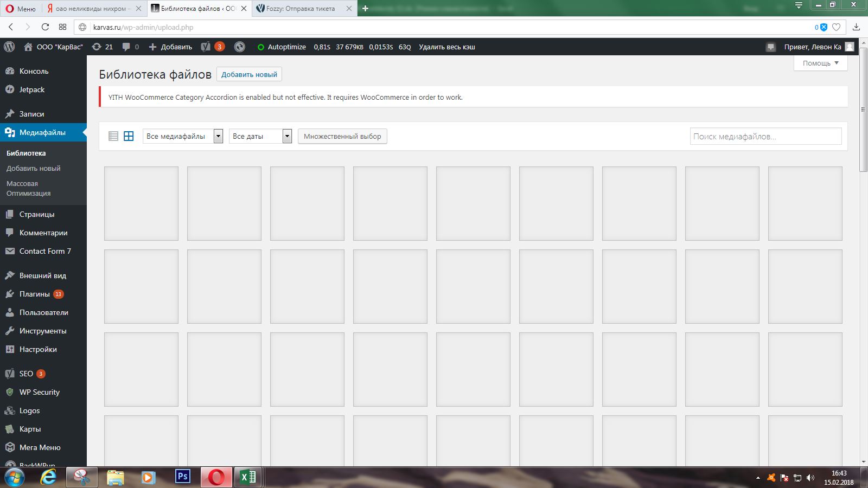The width and height of the screenshot is (868, 488).
Task: Open the ad blocker badge icon
Action: [x=821, y=27]
